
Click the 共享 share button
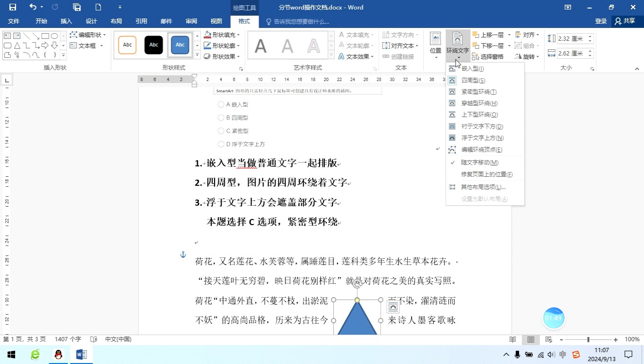tap(626, 21)
